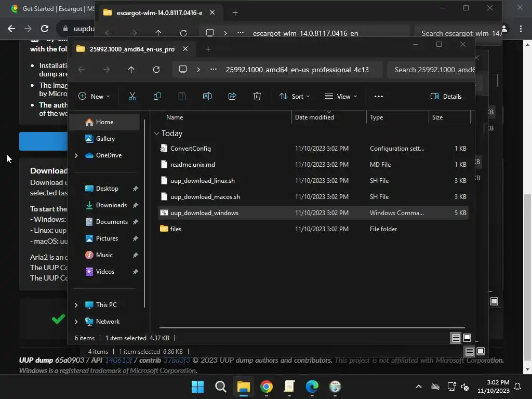This screenshot has width=532, height=399.
Task: Expand OneDrive in navigation pane
Action: pyautogui.click(x=76, y=155)
